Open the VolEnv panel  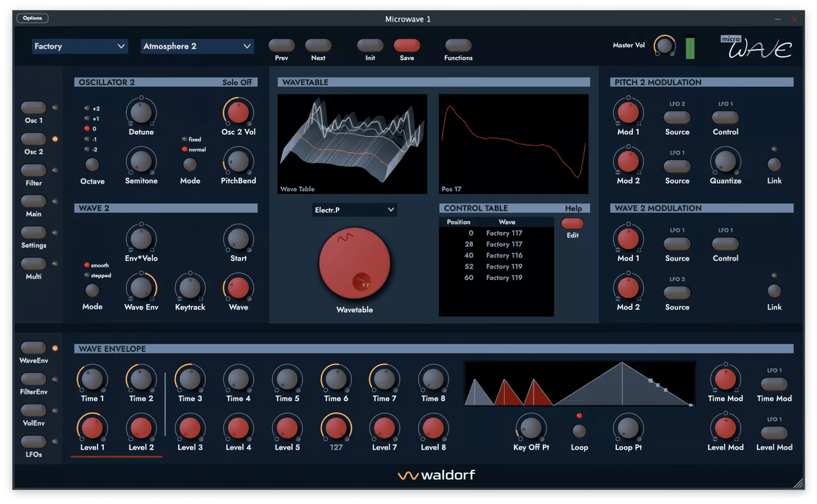coord(33,409)
